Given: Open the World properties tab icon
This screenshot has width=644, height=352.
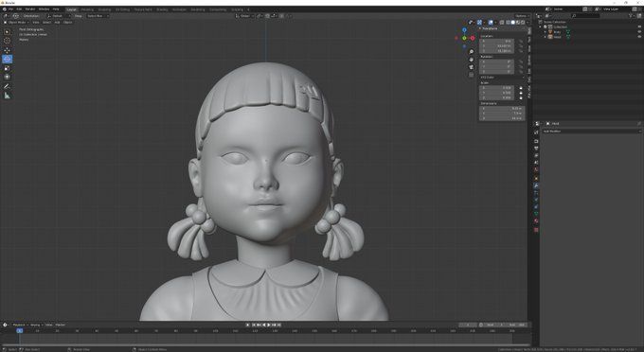Looking at the screenshot, I should click(536, 169).
